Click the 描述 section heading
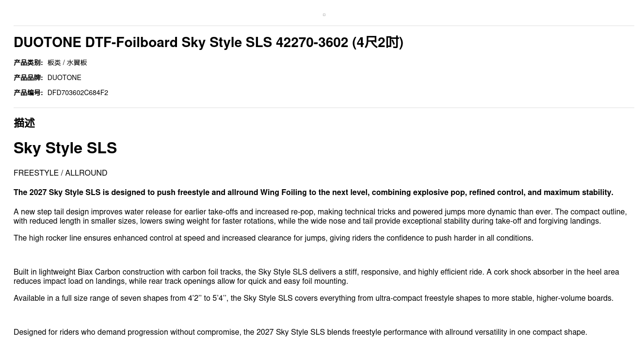Screen dimensions: 644x359 pos(24,123)
